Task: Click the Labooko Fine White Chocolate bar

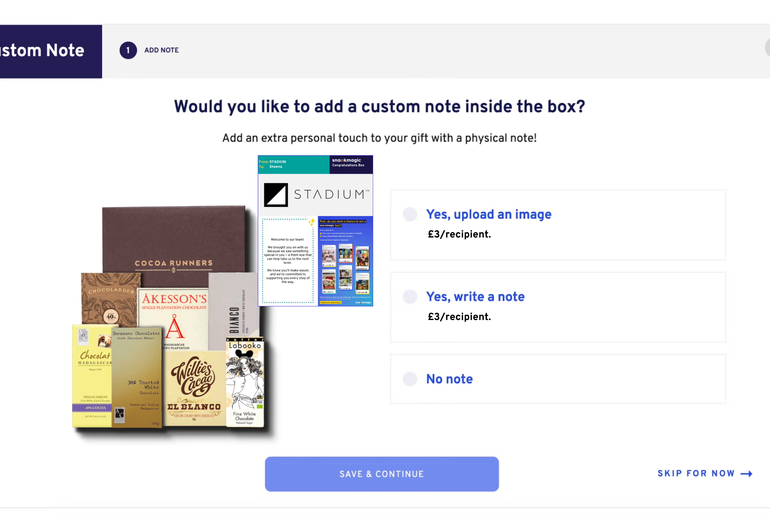Action: pos(245,382)
